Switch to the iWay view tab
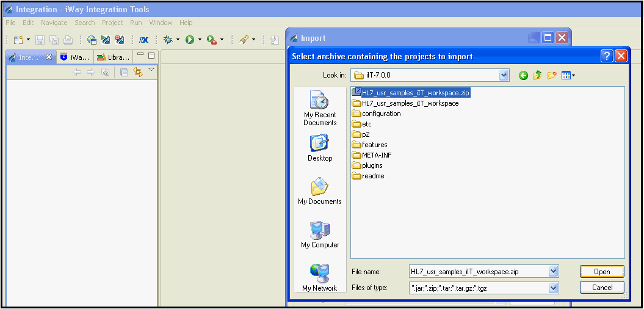Viewport: 644px width, 309px height. 74,57
